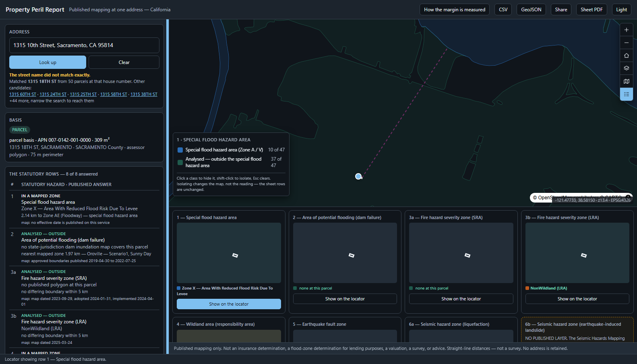This screenshot has height=364, width=637.
Task: Select candidate 1315 24TH ST
Action: point(53,94)
